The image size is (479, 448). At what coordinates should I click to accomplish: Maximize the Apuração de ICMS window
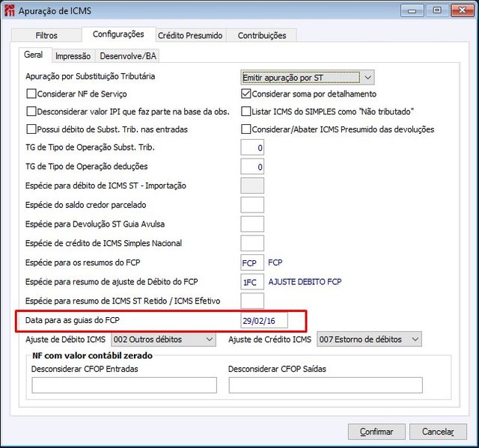tap(437, 10)
